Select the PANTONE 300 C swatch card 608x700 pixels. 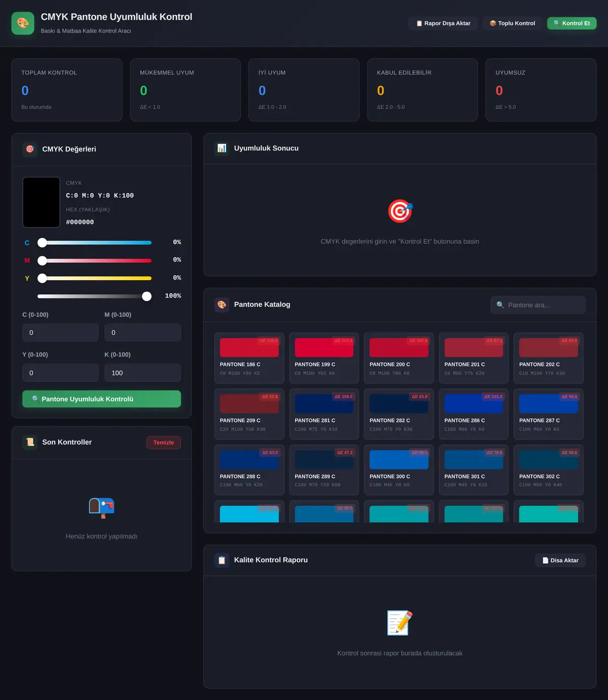coord(399,470)
